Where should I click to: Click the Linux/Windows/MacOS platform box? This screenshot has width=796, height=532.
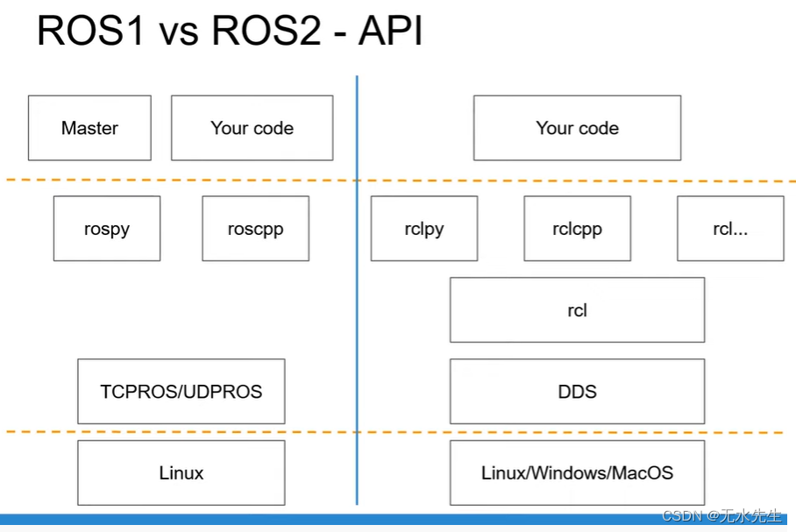(x=577, y=472)
